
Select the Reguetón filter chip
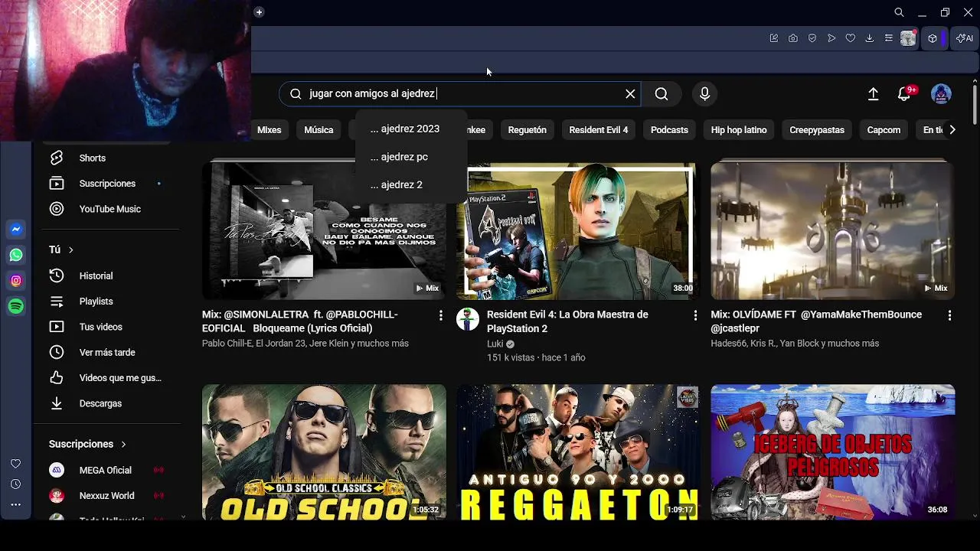point(528,130)
